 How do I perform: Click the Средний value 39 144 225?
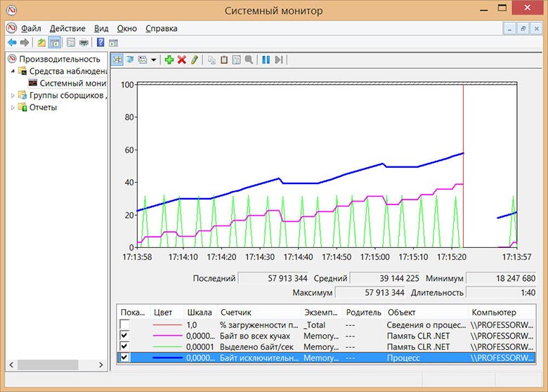[x=385, y=278]
